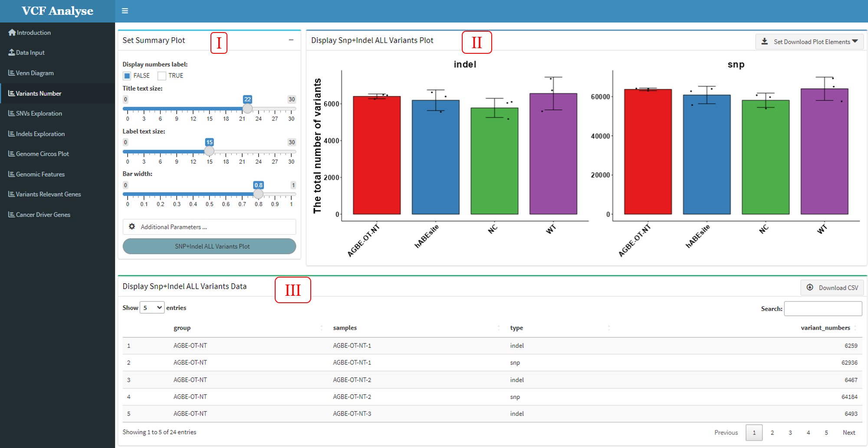Open the Data Input menu item
The height and width of the screenshot is (448, 868).
(x=57, y=52)
